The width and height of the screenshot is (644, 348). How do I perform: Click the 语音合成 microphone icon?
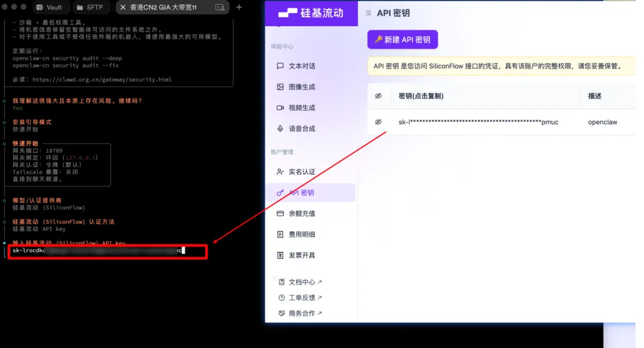pos(280,129)
